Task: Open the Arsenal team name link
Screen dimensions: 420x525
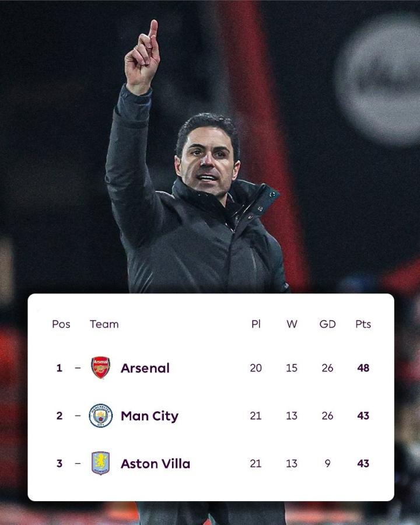Action: (x=145, y=368)
